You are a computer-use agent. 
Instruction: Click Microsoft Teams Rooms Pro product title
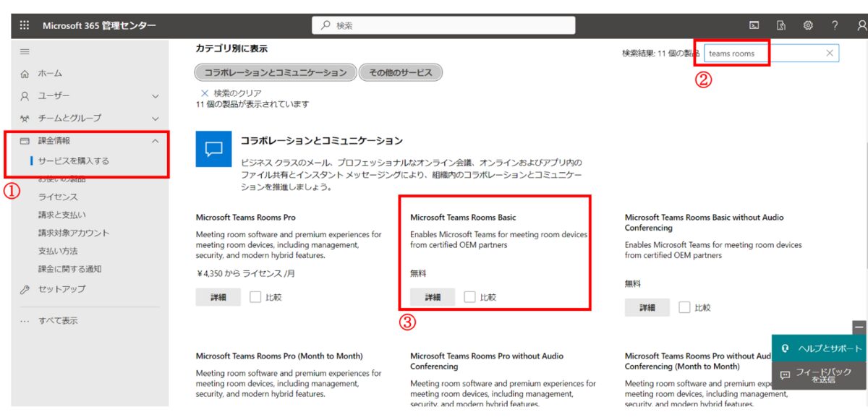click(246, 217)
